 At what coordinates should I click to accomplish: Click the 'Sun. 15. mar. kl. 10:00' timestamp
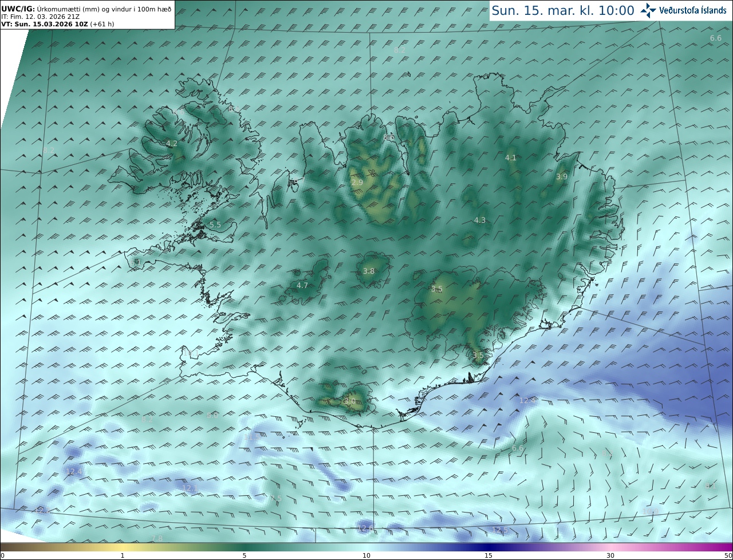tap(563, 10)
